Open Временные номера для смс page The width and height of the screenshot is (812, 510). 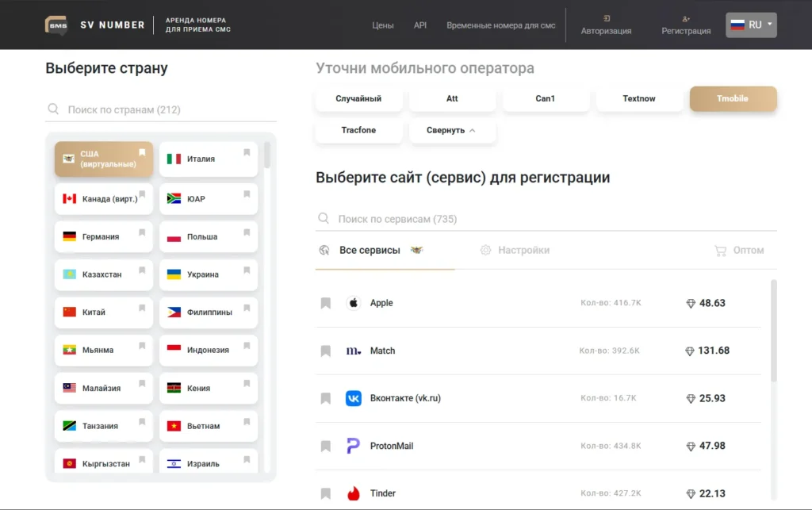501,25
